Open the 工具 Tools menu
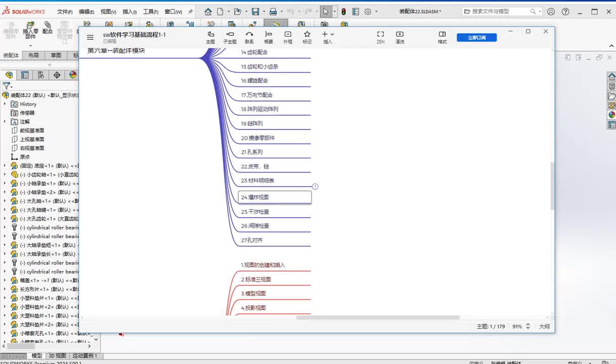 [x=150, y=12]
